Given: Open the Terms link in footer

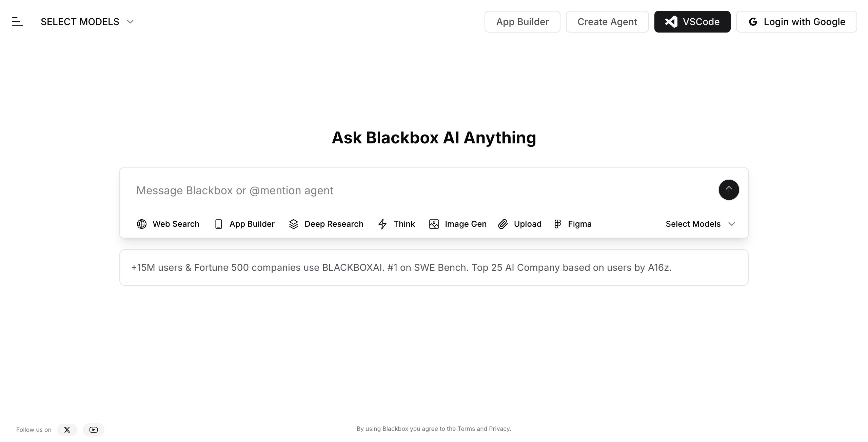Looking at the screenshot, I should 466,429.
